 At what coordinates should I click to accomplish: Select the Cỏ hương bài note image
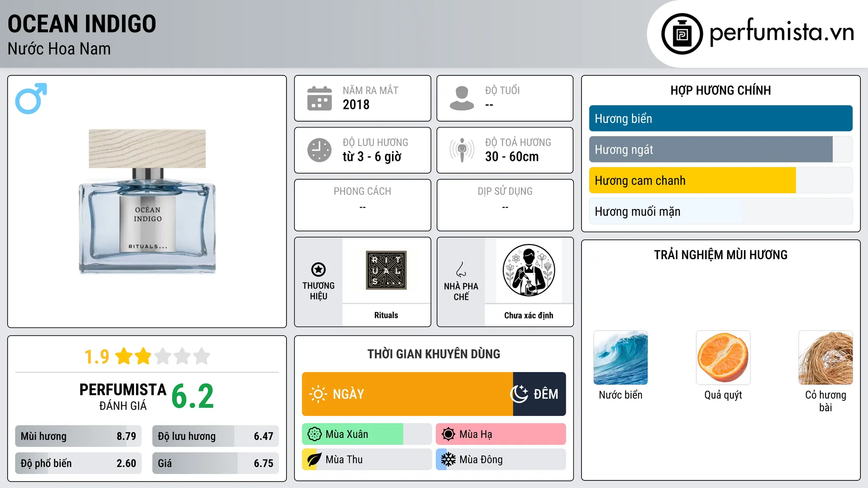pyautogui.click(x=826, y=358)
